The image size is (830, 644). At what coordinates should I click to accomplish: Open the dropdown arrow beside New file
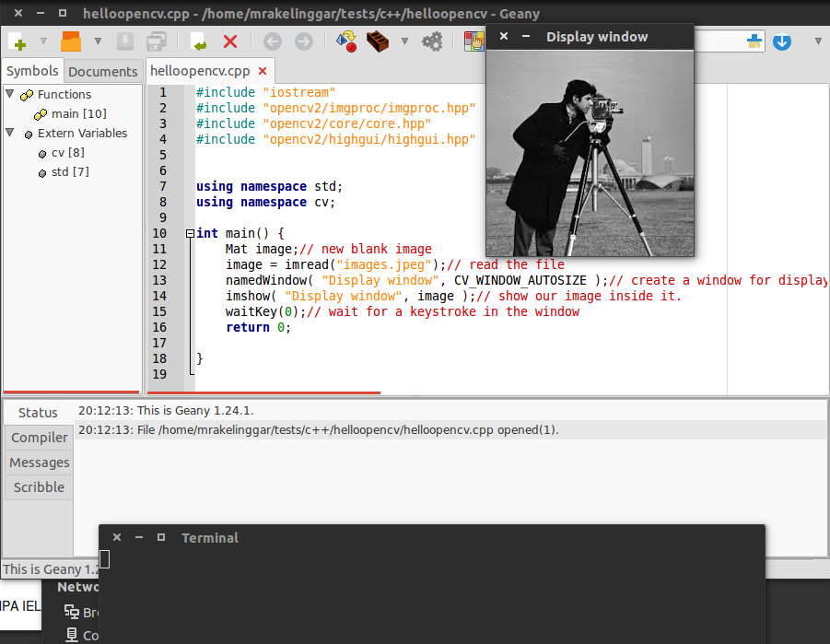click(x=43, y=41)
